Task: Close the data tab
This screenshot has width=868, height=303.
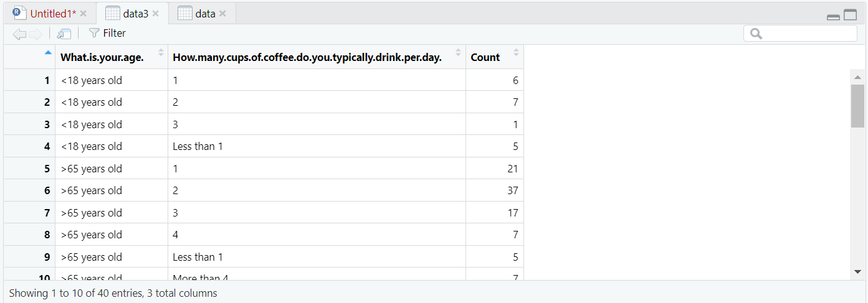Action: [223, 14]
